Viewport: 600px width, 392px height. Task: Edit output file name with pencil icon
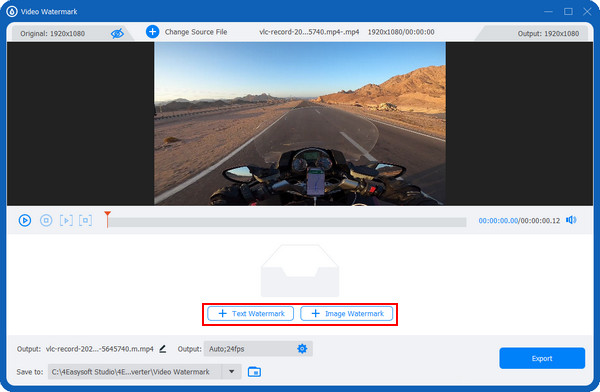point(163,349)
